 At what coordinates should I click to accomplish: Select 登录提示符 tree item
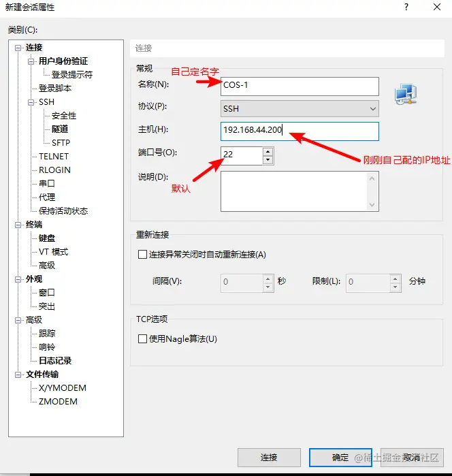point(72,75)
